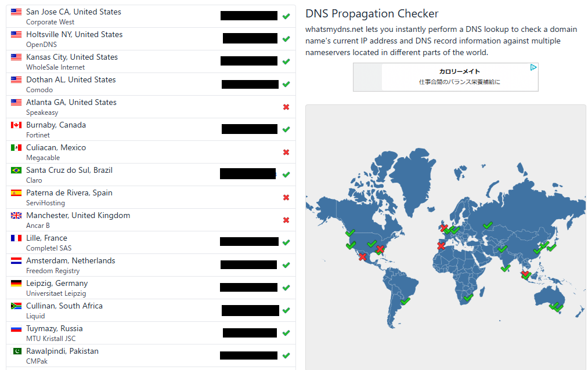The image size is (588, 370).
Task: Click the Rawalpindi, Pakistan entry
Action: [x=151, y=356]
